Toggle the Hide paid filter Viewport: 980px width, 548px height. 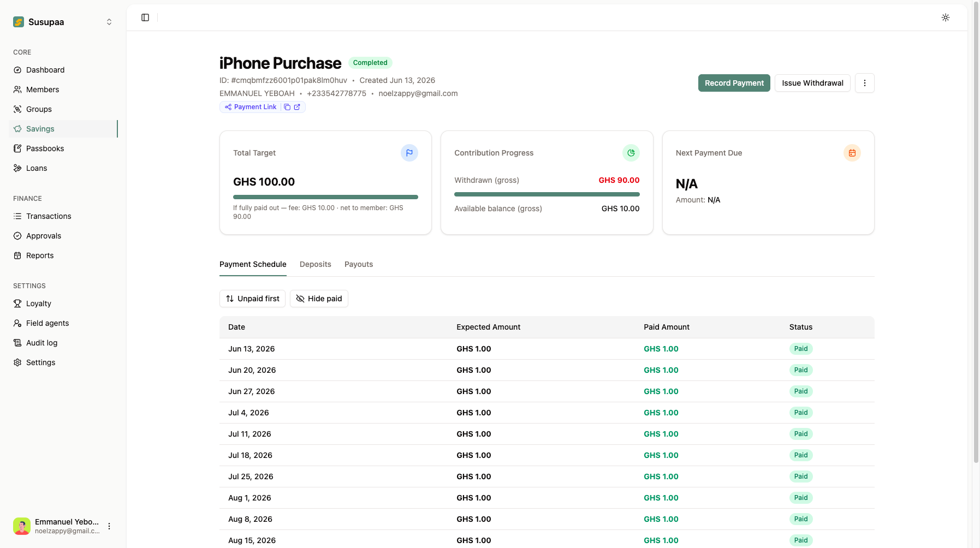319,299
